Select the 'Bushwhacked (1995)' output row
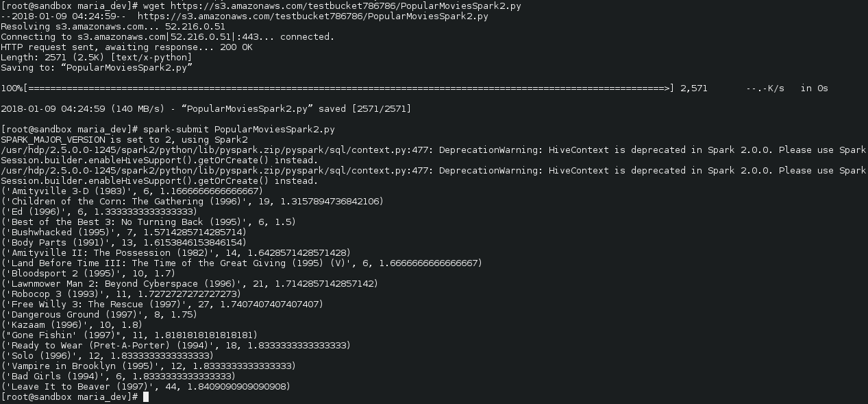This screenshot has width=868, height=404. click(x=124, y=233)
